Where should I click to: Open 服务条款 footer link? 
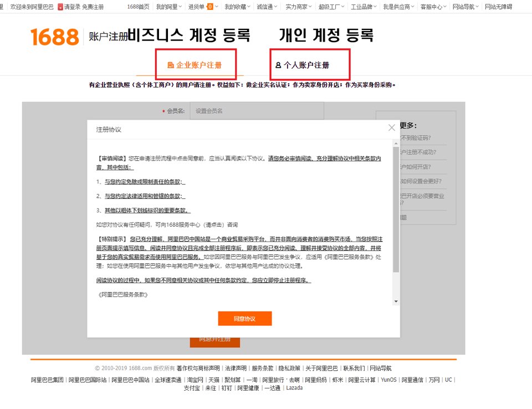pos(263,369)
